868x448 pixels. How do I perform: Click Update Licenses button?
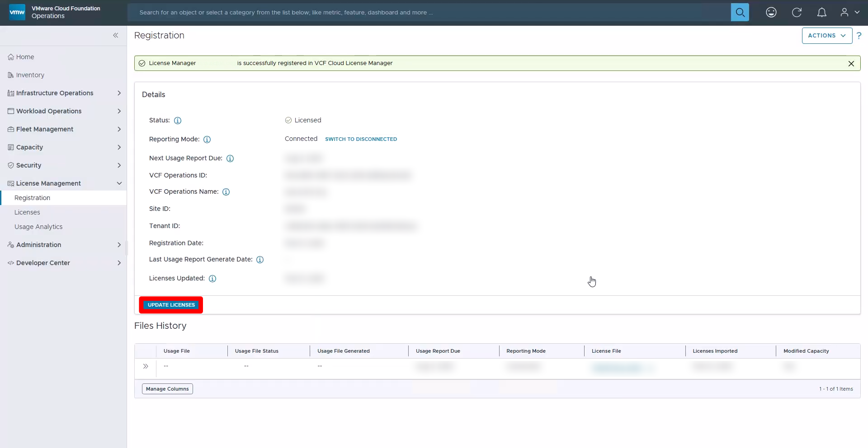coord(171,305)
